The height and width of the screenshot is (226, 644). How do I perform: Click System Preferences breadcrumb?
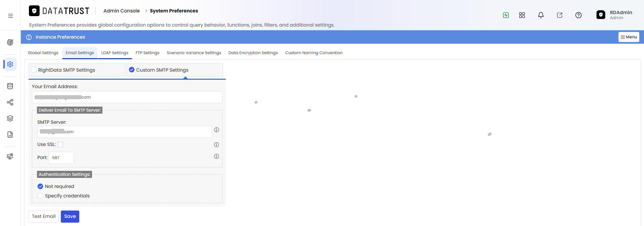[x=174, y=11]
